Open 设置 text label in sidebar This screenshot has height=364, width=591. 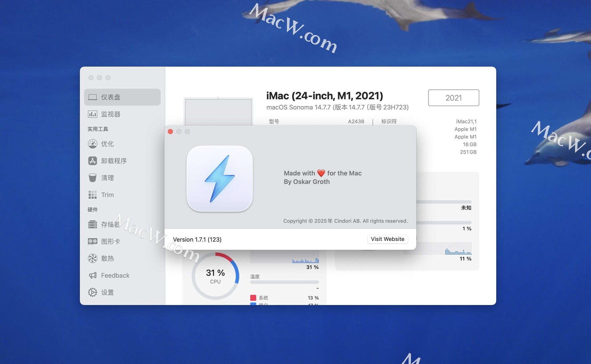pos(107,292)
